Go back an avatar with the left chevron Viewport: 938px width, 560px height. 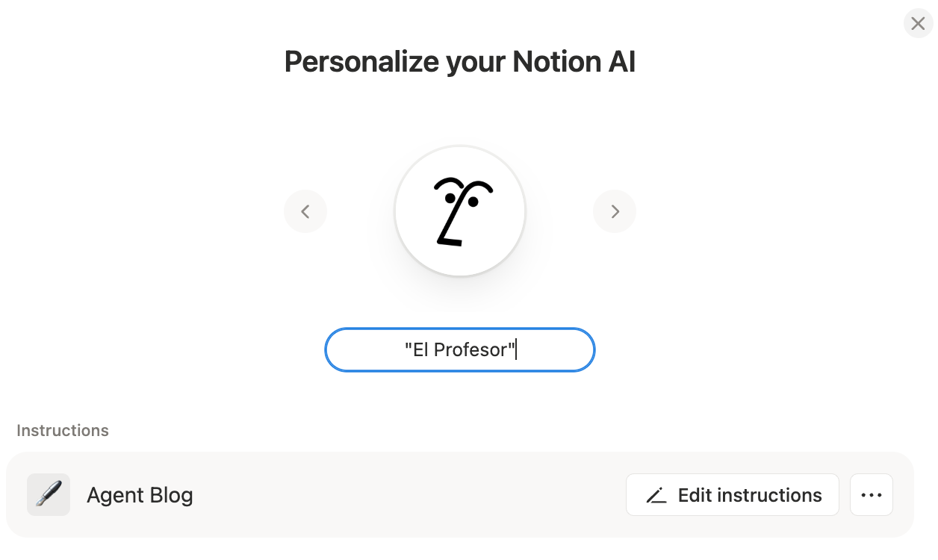point(305,211)
